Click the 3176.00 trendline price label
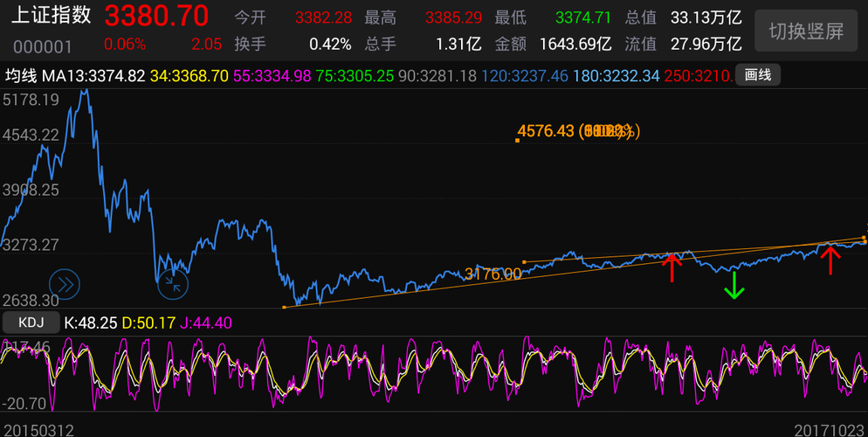This screenshot has width=868, height=437. [493, 274]
